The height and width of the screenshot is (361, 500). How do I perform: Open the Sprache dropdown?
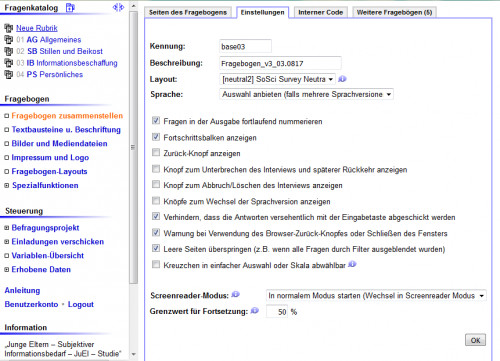coord(306,94)
